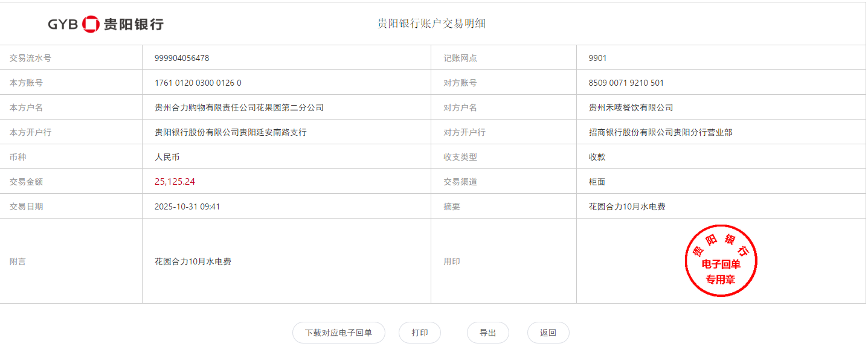
Task: Click the transaction channel value 柜面
Action: (x=597, y=182)
